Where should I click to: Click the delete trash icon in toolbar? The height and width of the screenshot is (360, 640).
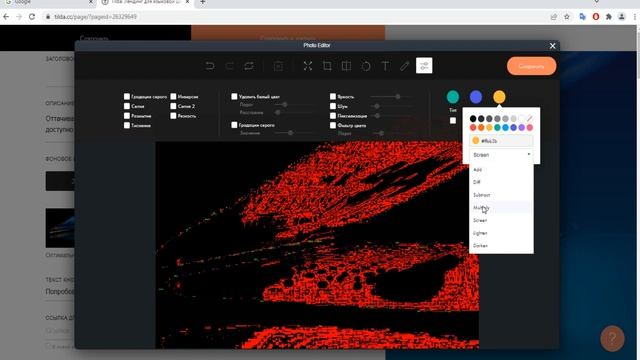(x=278, y=66)
